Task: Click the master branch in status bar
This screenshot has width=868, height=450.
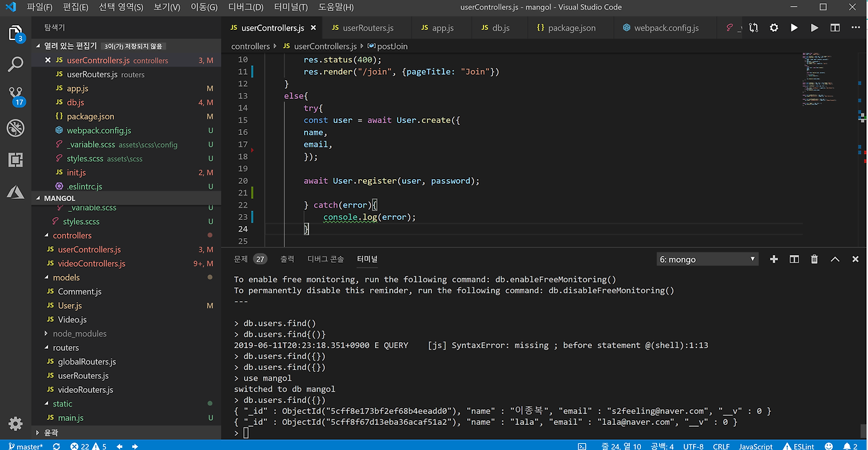Action: (25, 446)
